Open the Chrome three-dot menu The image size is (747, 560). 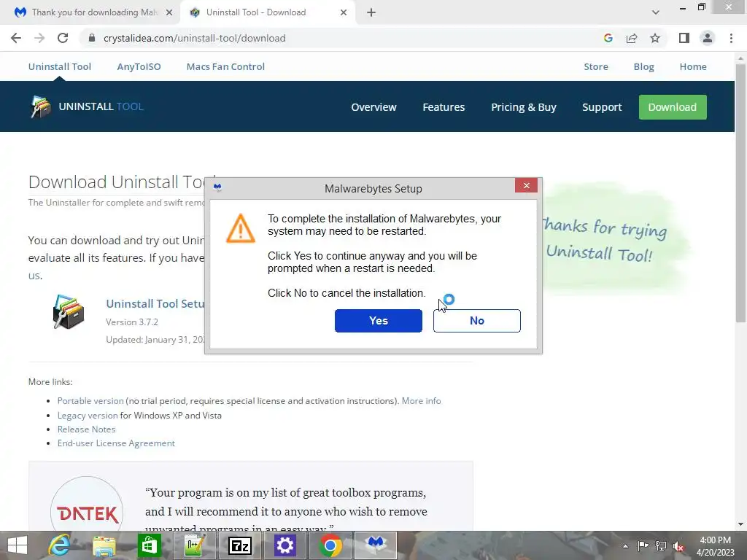731,38
